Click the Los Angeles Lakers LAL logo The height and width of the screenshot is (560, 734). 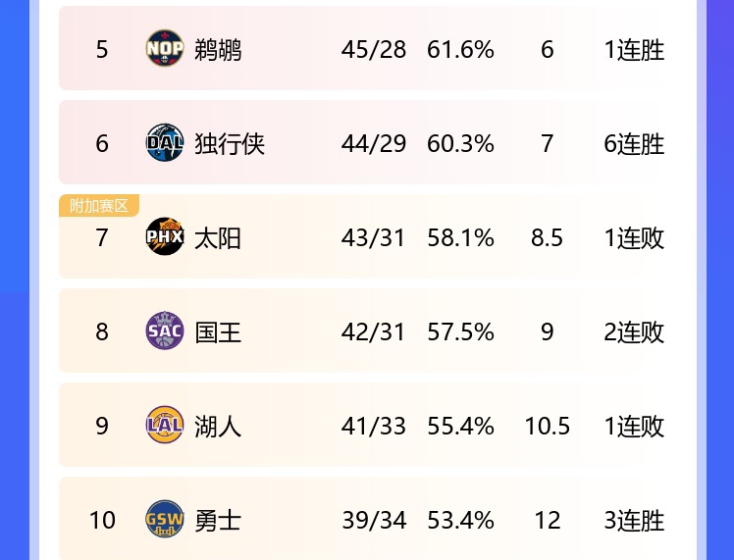click(164, 426)
